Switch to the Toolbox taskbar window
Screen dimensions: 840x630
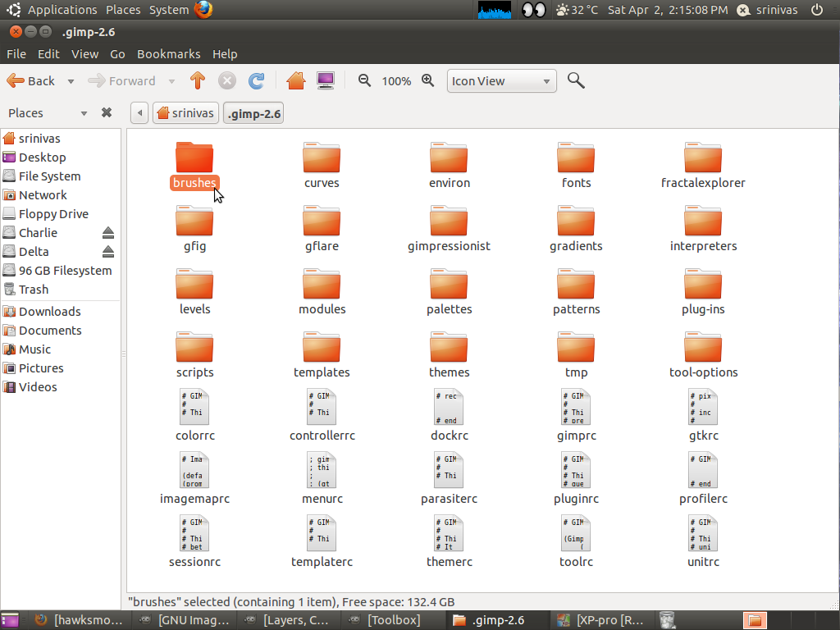tap(394, 620)
